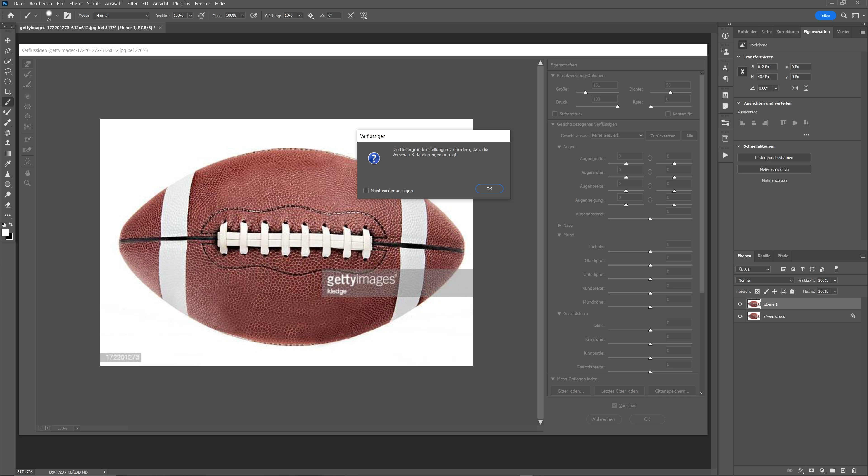
Task: Open the Modus blend mode dropdown
Action: pyautogui.click(x=122, y=16)
